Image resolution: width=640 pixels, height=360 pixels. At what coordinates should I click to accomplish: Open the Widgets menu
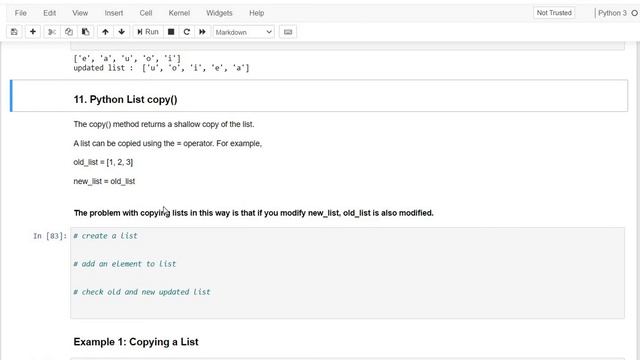tap(219, 13)
